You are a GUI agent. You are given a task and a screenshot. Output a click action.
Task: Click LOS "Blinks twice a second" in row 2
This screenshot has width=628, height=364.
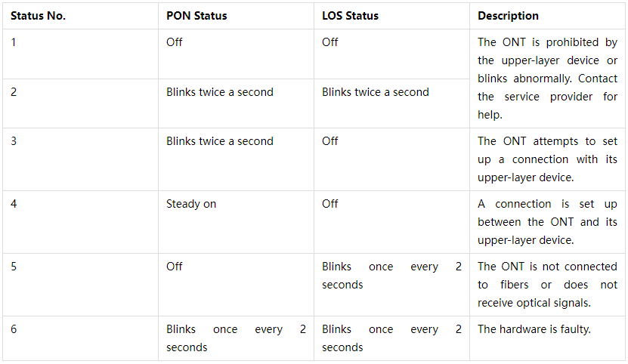pos(376,92)
